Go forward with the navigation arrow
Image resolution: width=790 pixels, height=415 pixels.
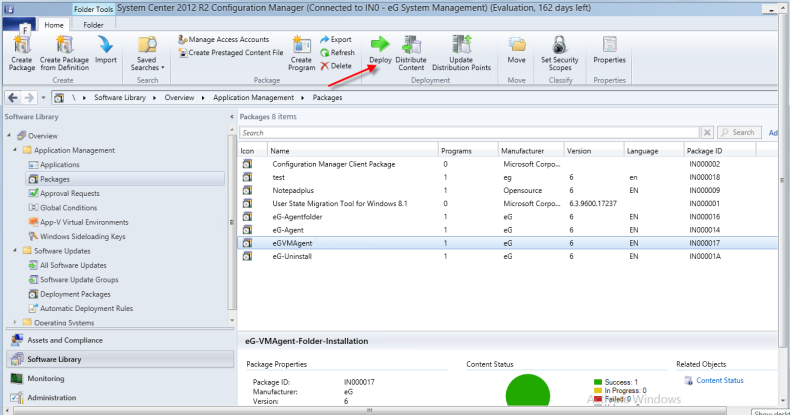[29, 98]
